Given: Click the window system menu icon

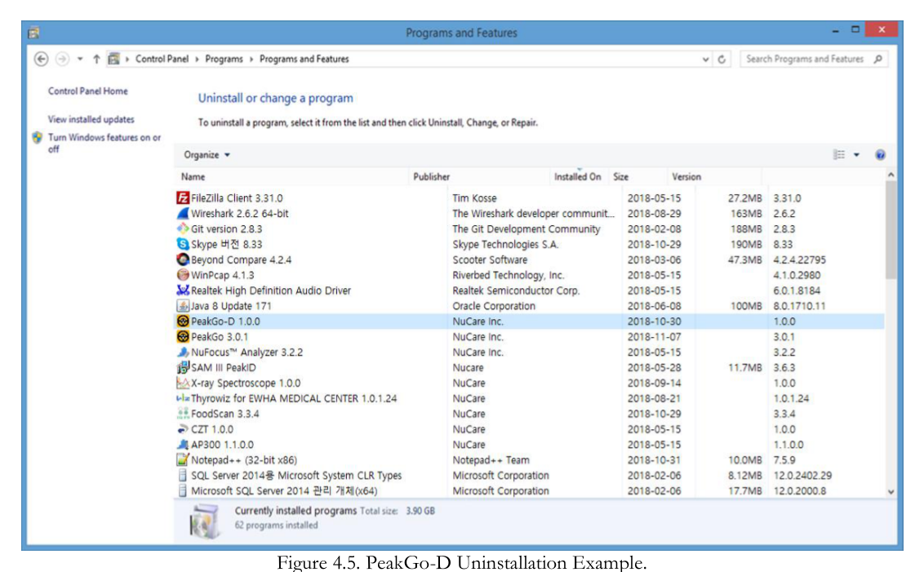Looking at the screenshot, I should click(x=33, y=33).
